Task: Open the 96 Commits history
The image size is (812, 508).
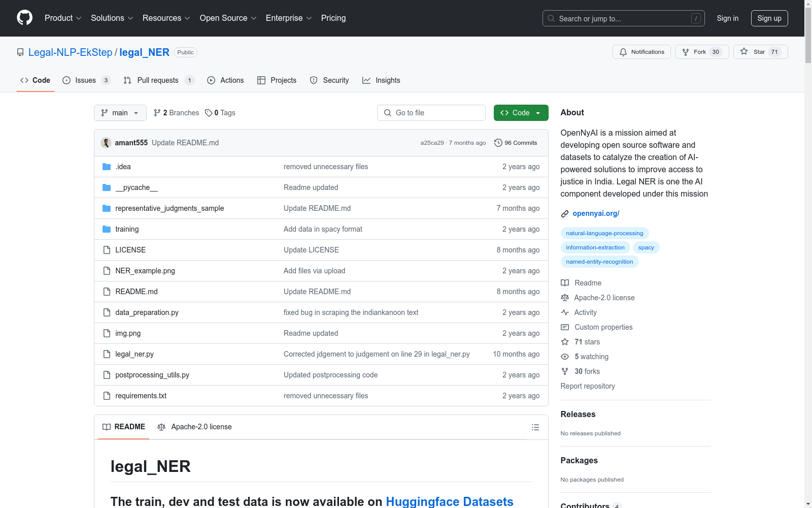Action: click(516, 143)
